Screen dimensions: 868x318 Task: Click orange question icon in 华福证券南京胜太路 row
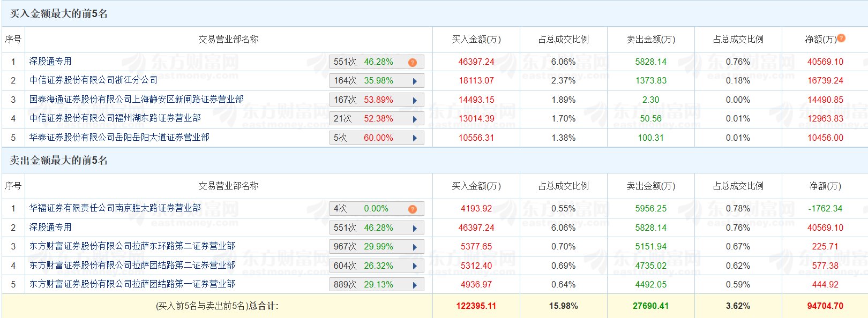(412, 209)
